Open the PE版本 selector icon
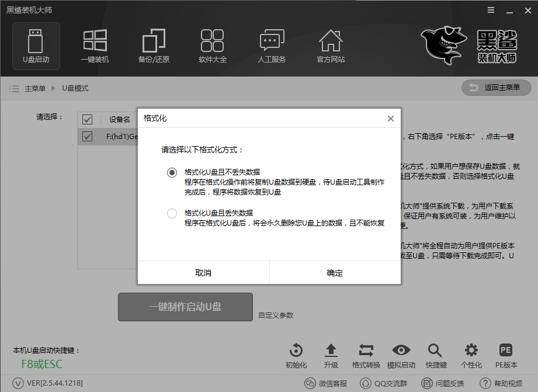 [506, 352]
